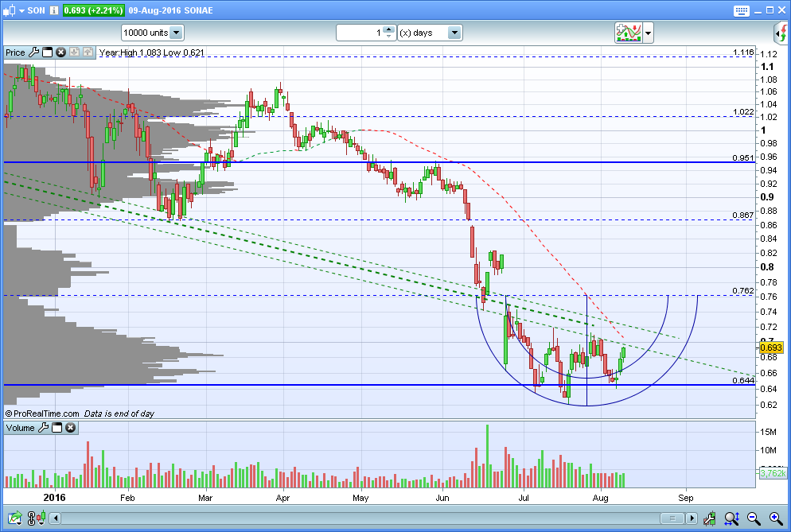Open the candlestick chart style icon
791x532 pixels.
9,10
